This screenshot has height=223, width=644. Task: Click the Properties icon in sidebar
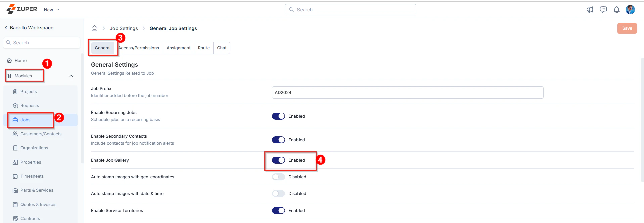15,162
